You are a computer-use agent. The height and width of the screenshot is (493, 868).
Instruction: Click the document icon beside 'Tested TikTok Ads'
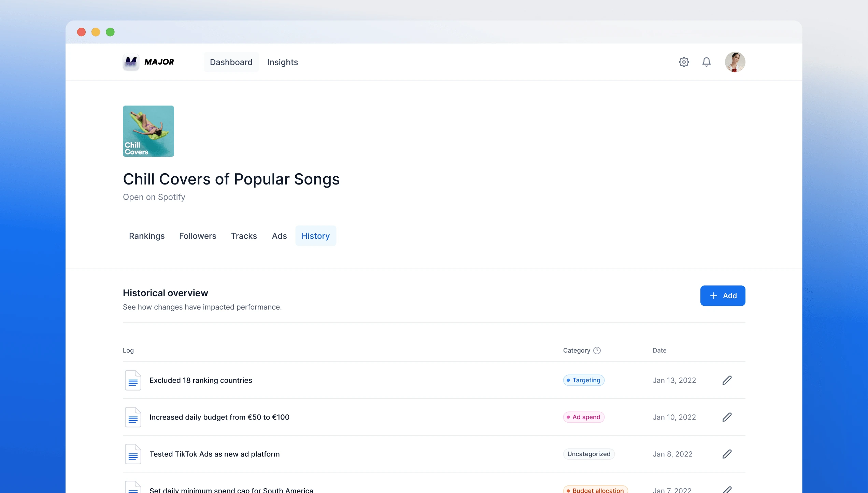point(133,454)
